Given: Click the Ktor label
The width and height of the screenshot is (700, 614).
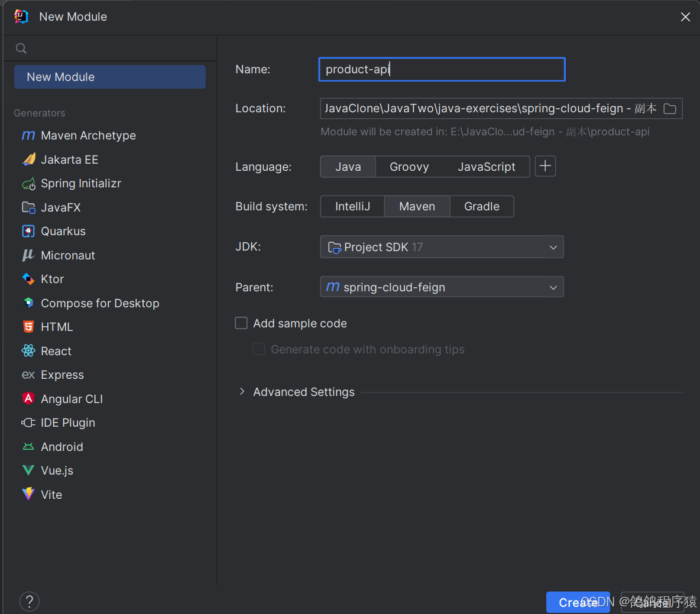Looking at the screenshot, I should pos(52,279).
